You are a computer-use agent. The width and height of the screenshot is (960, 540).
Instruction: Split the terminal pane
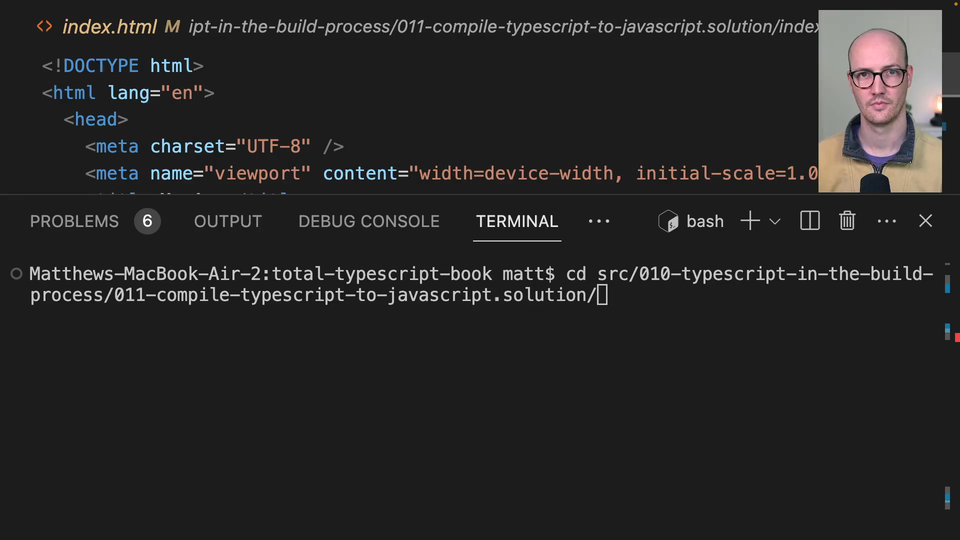(810, 221)
